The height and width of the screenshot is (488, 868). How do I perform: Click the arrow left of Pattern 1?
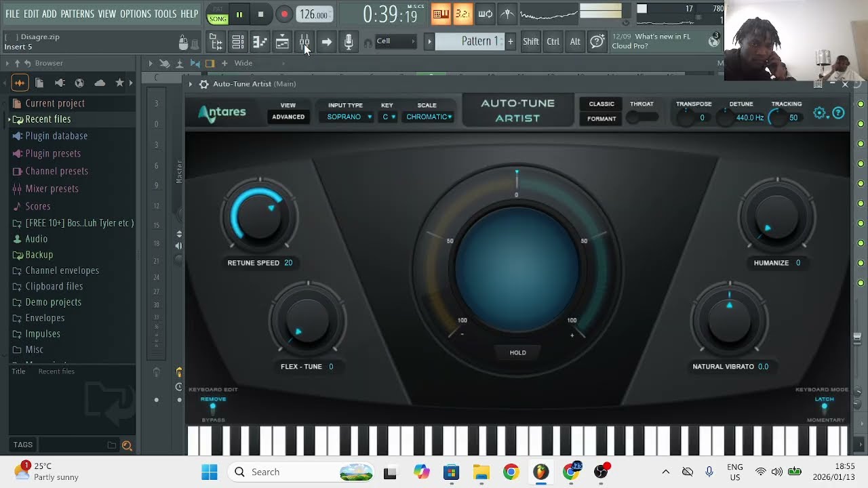(429, 41)
